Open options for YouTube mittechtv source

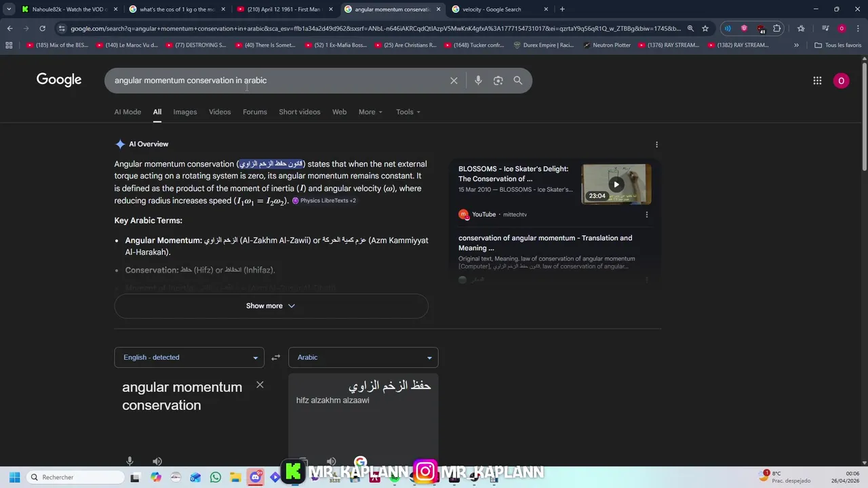646,214
